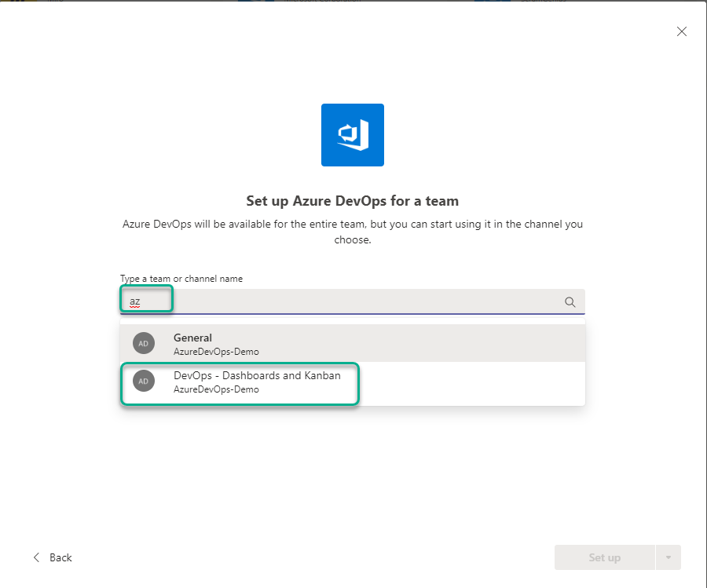
Task: Select the General channel result
Action: [x=352, y=343]
